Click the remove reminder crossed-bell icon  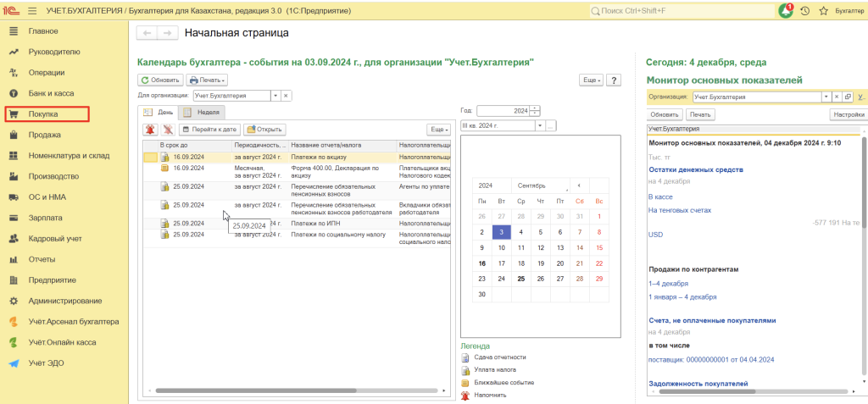pyautogui.click(x=167, y=130)
